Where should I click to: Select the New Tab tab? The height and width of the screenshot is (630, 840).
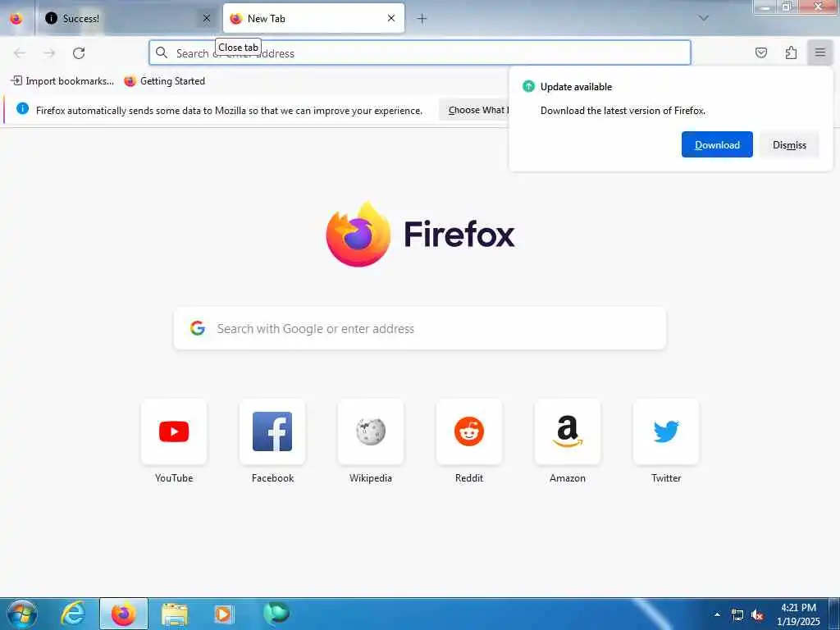pyautogui.click(x=313, y=18)
